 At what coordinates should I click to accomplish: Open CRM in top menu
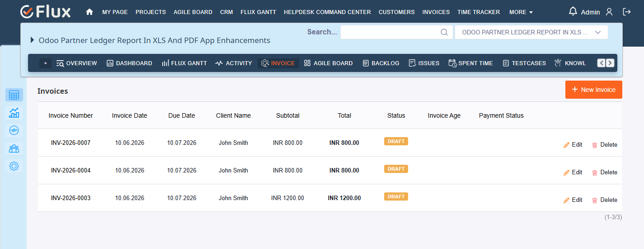(226, 12)
